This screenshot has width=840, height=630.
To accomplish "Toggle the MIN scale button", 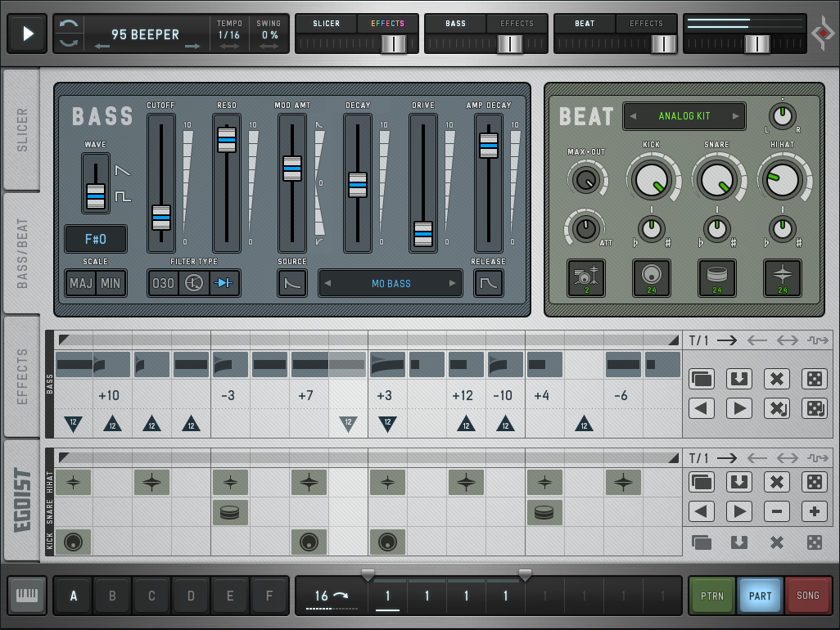I will (111, 284).
